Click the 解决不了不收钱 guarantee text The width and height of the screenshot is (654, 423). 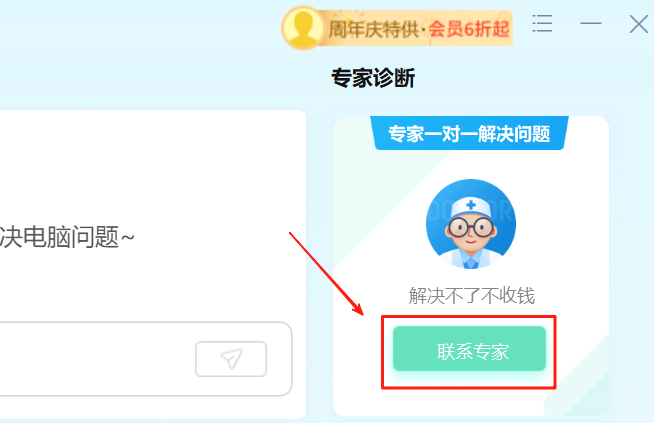[x=471, y=296]
